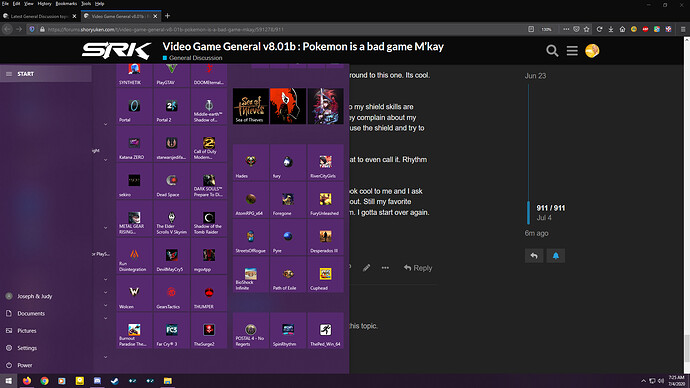Image resolution: width=690 pixels, height=388 pixels.
Task: Launch the Hades game tile
Action: pos(250,162)
